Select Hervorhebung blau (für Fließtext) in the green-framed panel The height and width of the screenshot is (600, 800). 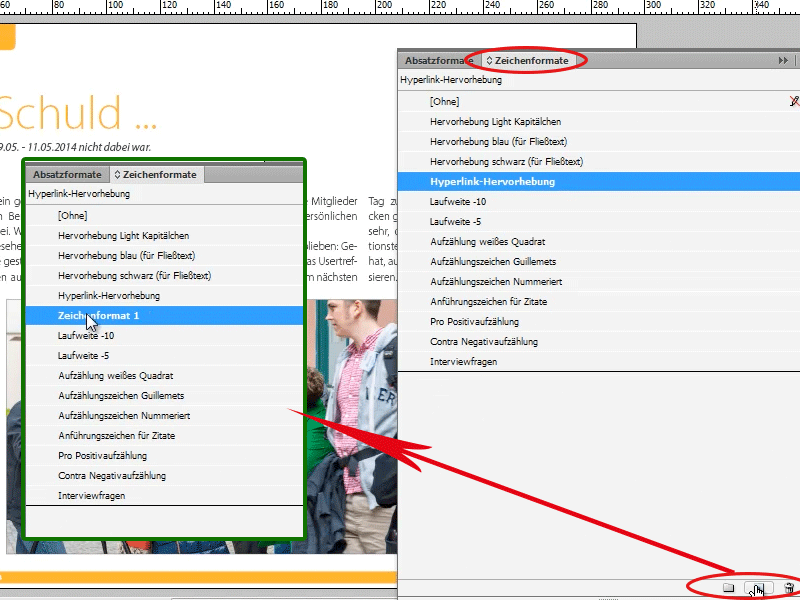[164, 255]
